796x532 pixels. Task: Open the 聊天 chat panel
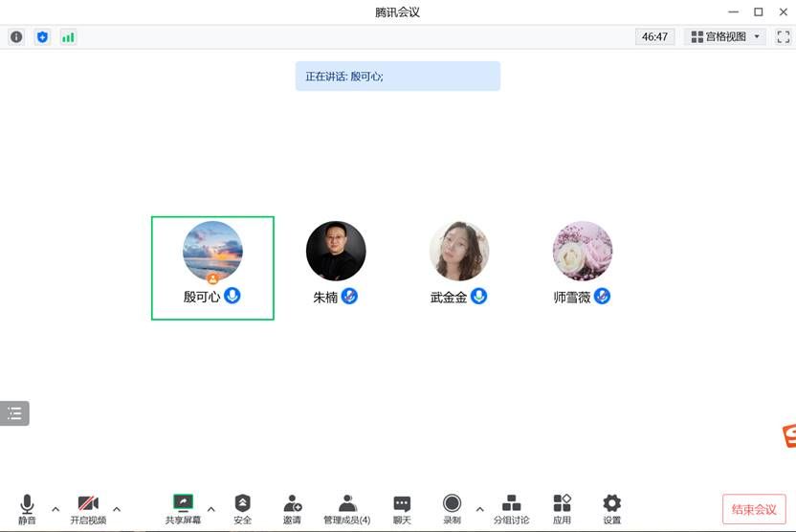pos(402,509)
